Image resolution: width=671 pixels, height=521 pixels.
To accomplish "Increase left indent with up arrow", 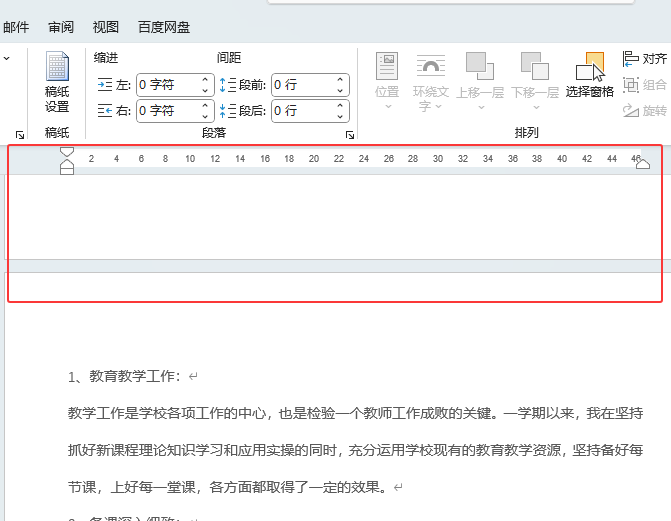I will pos(205,80).
